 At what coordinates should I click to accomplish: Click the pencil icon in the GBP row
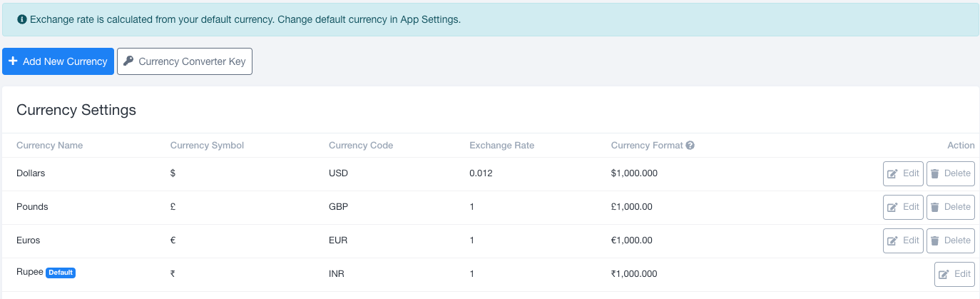point(892,207)
